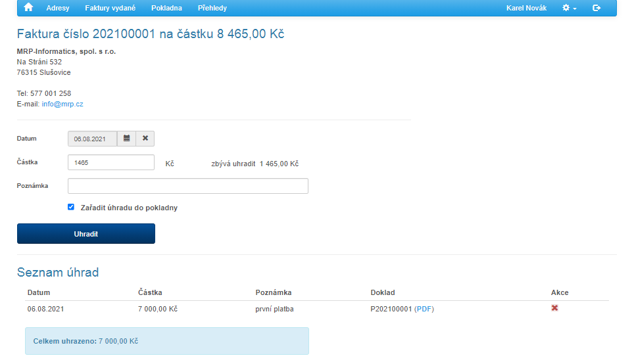Delete the 7 000,00 Kč payment
Viewport: 634px width, 364px height.
point(555,308)
